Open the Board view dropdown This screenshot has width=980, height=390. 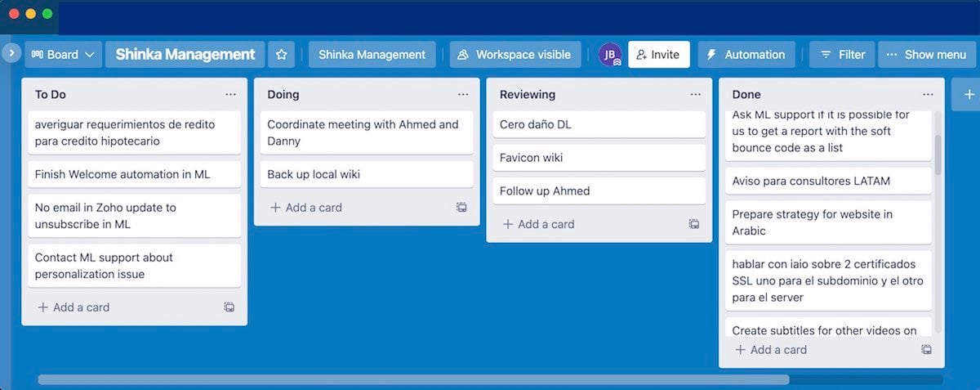point(63,55)
